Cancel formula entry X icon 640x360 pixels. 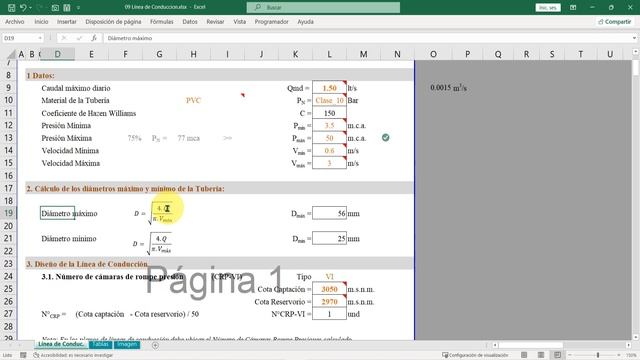coord(64,38)
